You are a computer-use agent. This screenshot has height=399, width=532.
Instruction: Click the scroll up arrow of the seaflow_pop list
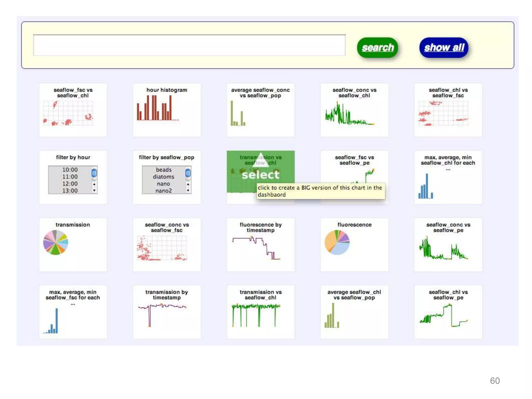pyautogui.click(x=188, y=184)
